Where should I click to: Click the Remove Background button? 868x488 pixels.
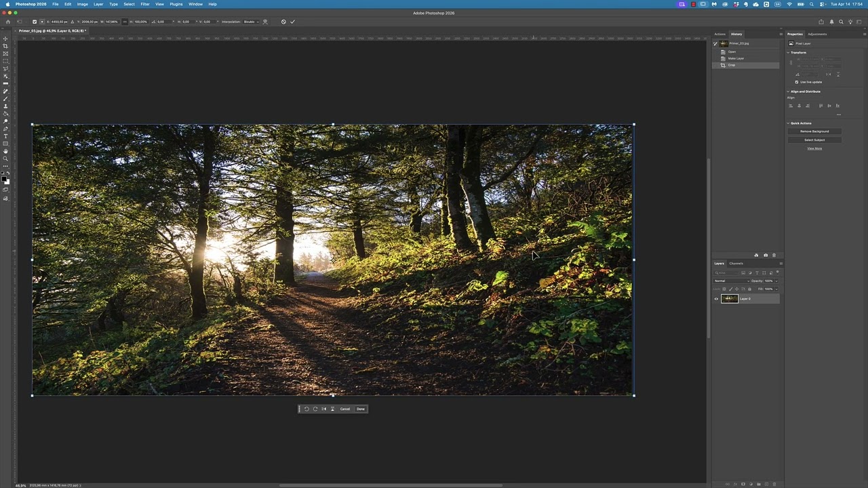814,131
